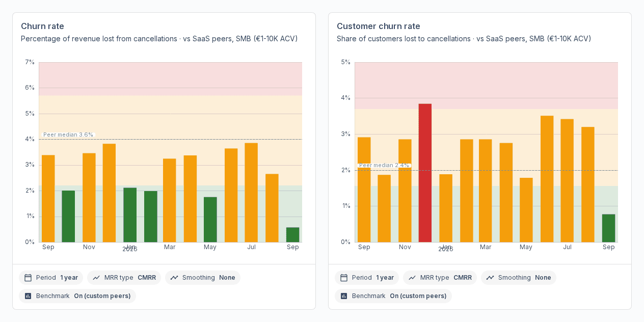Select the Mar bar in Customer churn rate chart
Viewport: 644px width, 322px height.
486,191
